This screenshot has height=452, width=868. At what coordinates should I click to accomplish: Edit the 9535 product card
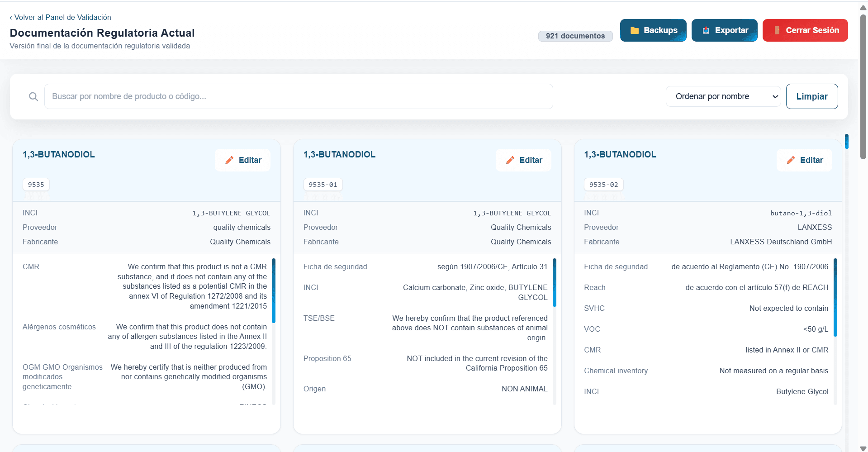(x=242, y=160)
